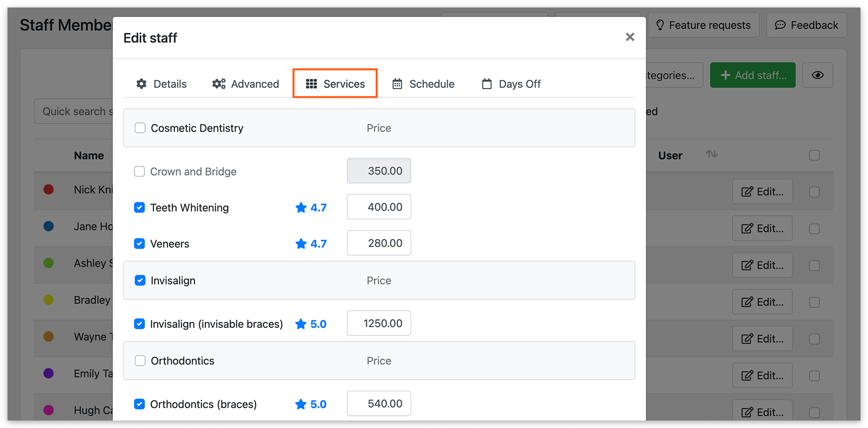The height and width of the screenshot is (428, 868).
Task: Enable the Crown and Bridge service
Action: click(139, 171)
